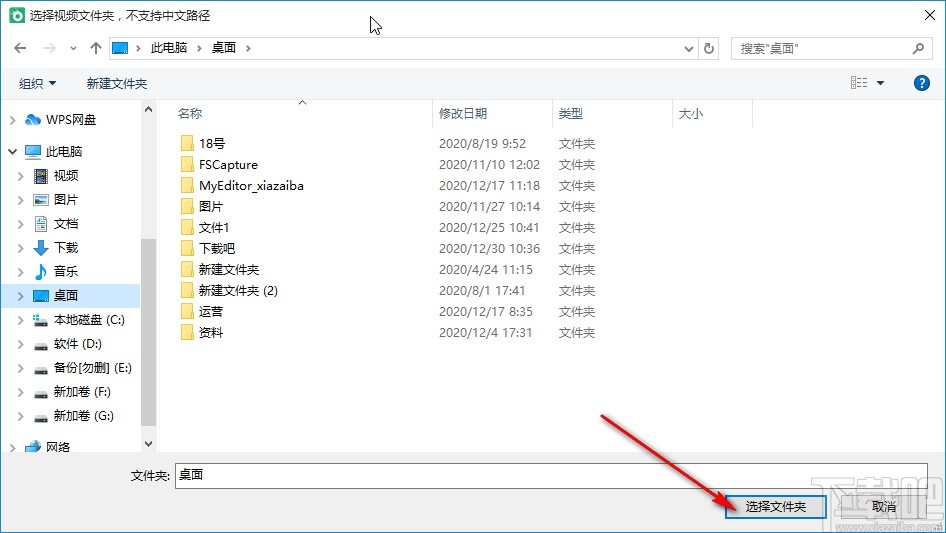Viewport: 946px width, 533px height.
Task: Open help with the question mark icon
Action: (x=921, y=83)
